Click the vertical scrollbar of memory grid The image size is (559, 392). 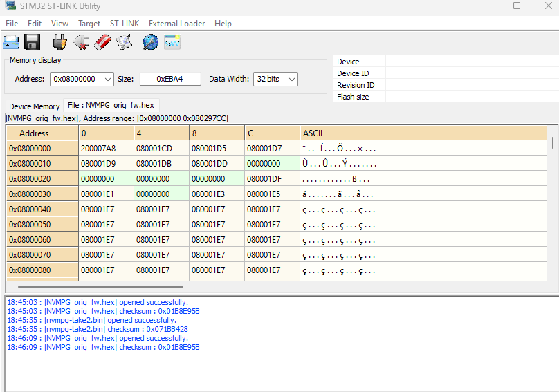coord(553,142)
